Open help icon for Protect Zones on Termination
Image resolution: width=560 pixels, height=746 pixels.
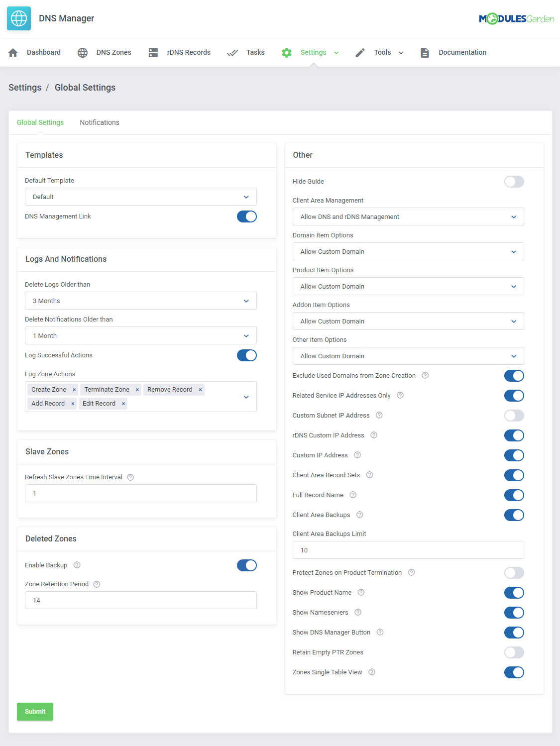point(412,573)
